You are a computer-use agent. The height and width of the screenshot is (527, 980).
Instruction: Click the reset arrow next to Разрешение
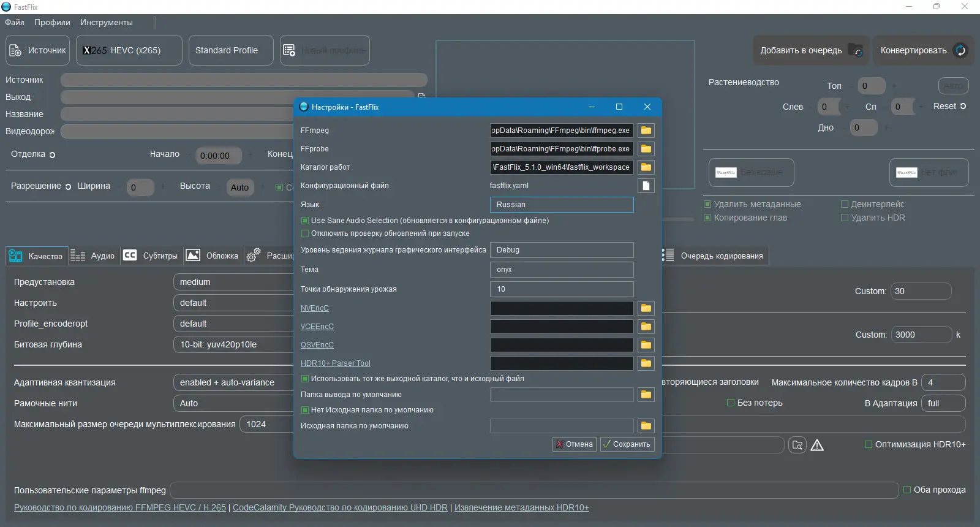68,187
